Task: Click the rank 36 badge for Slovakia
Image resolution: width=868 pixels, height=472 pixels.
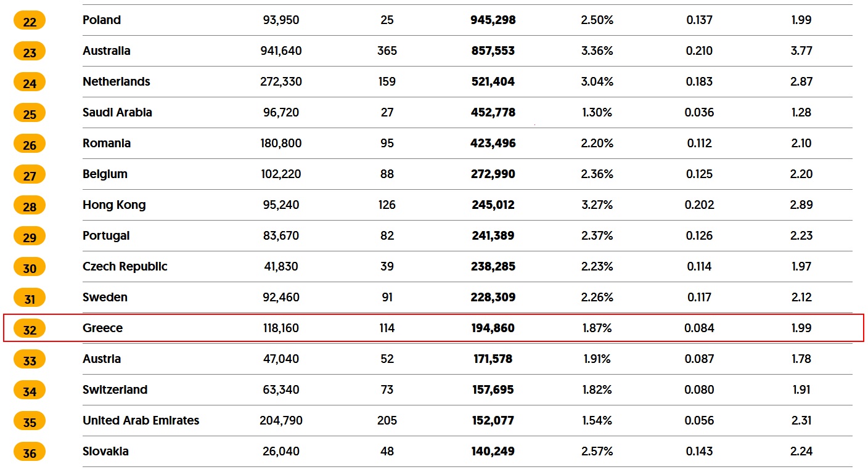Action: pyautogui.click(x=30, y=452)
